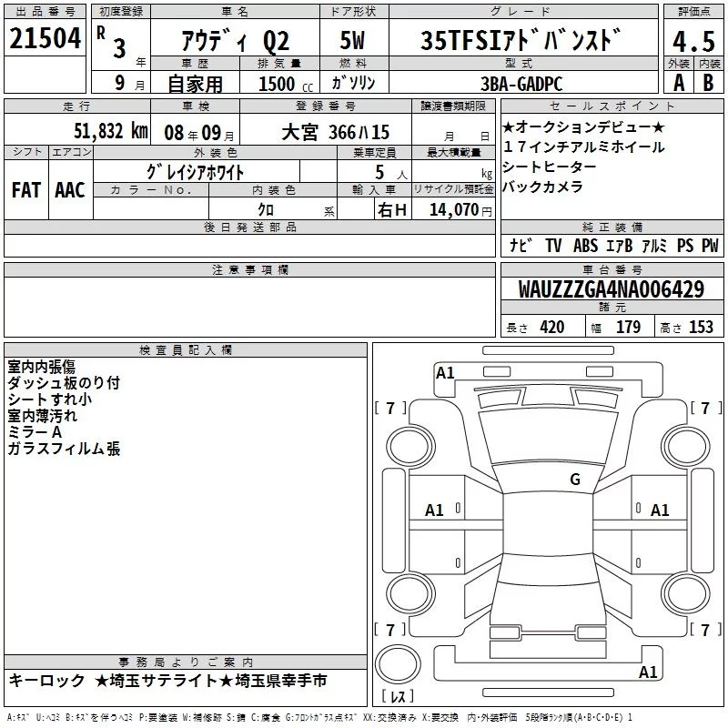728x728 pixels.
Task: Click the A1 mark on rear bumper
Action: coord(648,672)
